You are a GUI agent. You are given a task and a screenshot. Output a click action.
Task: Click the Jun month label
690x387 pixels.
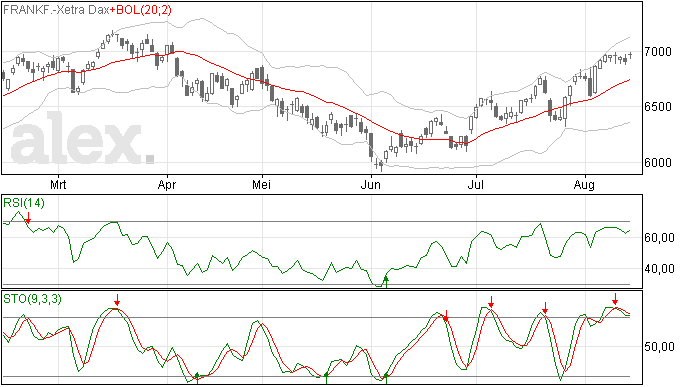(x=371, y=184)
